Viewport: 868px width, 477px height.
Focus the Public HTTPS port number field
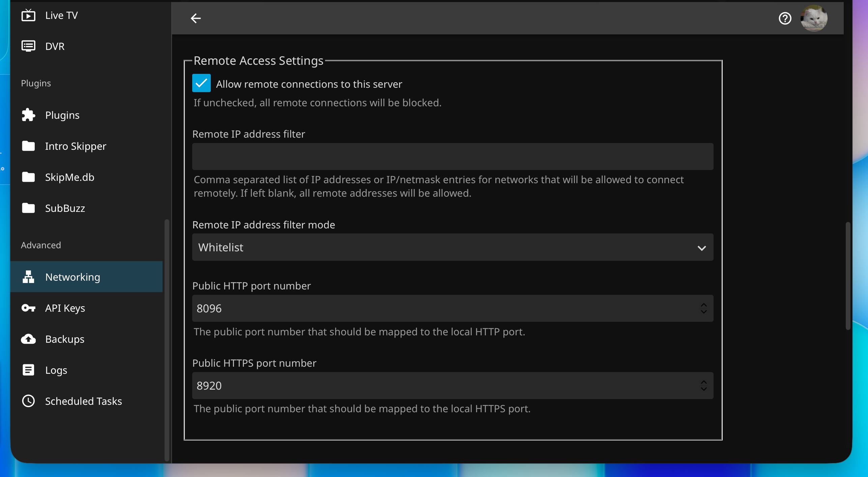453,386
